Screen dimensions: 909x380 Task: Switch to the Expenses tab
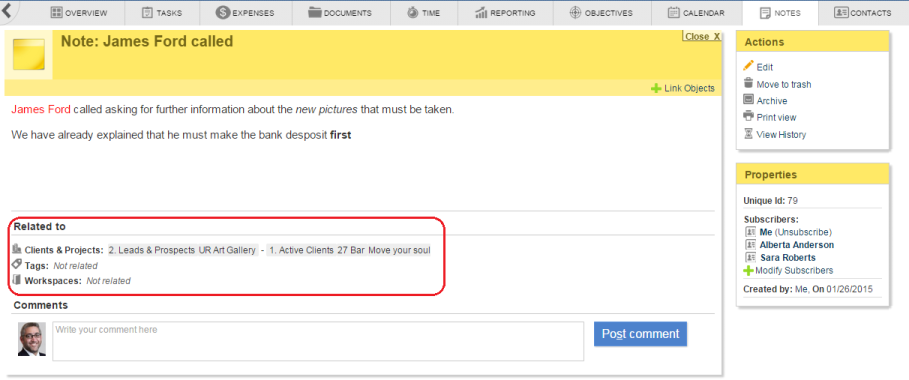pyautogui.click(x=245, y=13)
